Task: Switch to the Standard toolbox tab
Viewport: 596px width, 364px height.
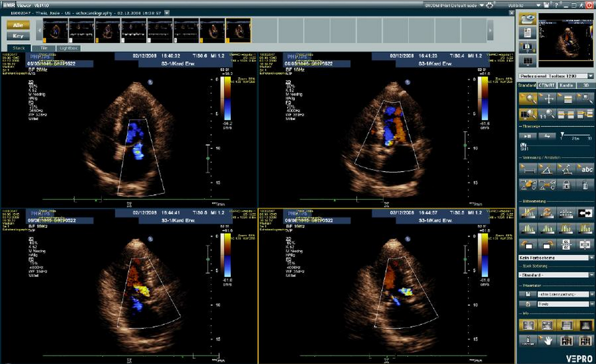Action: point(527,86)
